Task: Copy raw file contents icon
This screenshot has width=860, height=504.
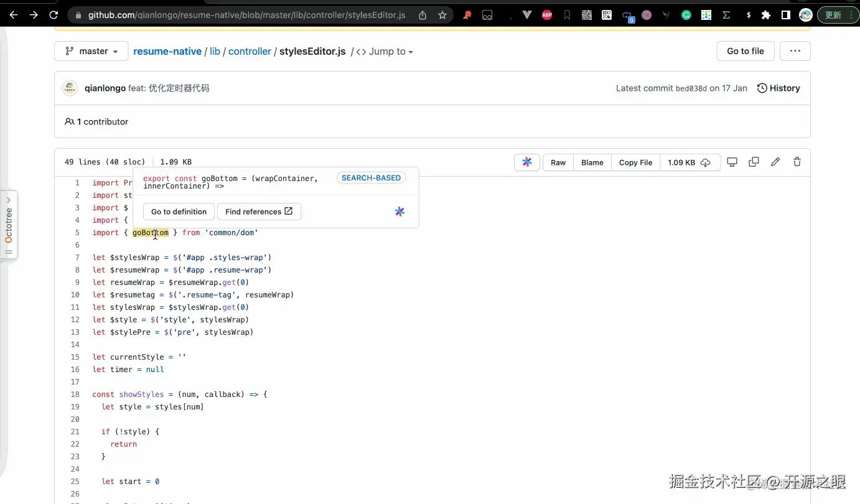Action: [754, 162]
